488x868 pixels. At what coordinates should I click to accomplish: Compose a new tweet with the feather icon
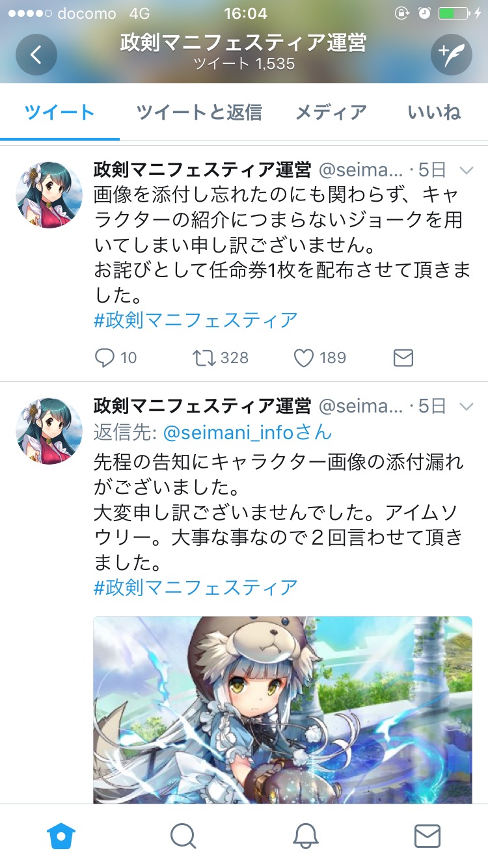click(452, 55)
